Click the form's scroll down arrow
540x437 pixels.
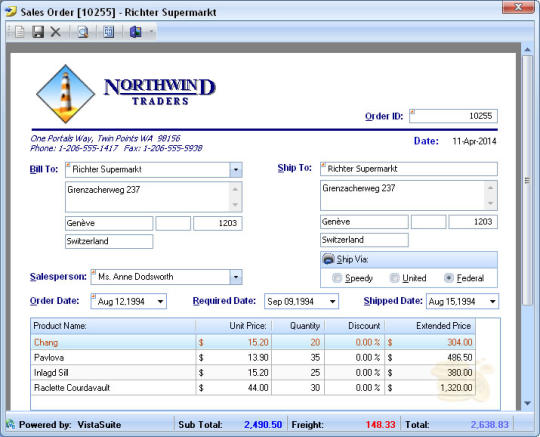click(x=527, y=403)
